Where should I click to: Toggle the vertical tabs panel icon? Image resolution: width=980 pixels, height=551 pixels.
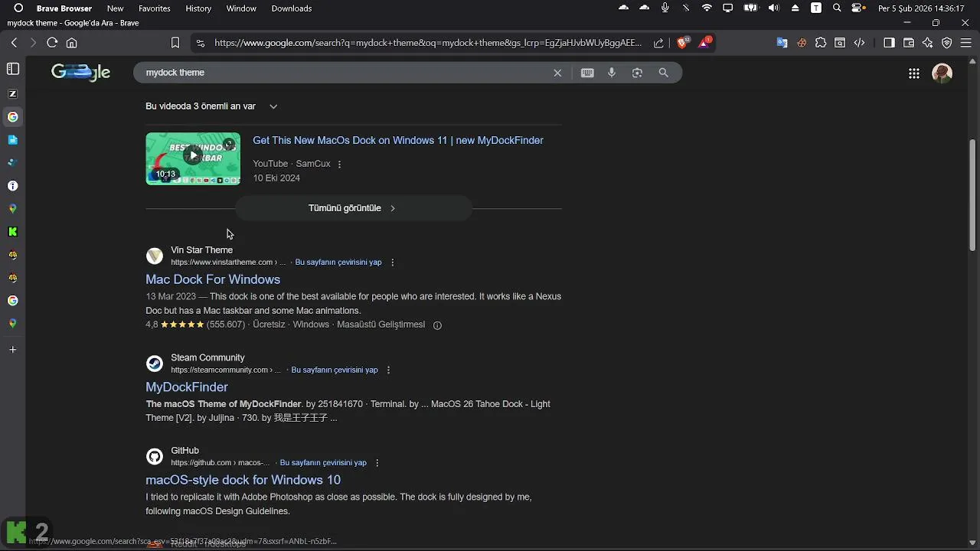12,69
